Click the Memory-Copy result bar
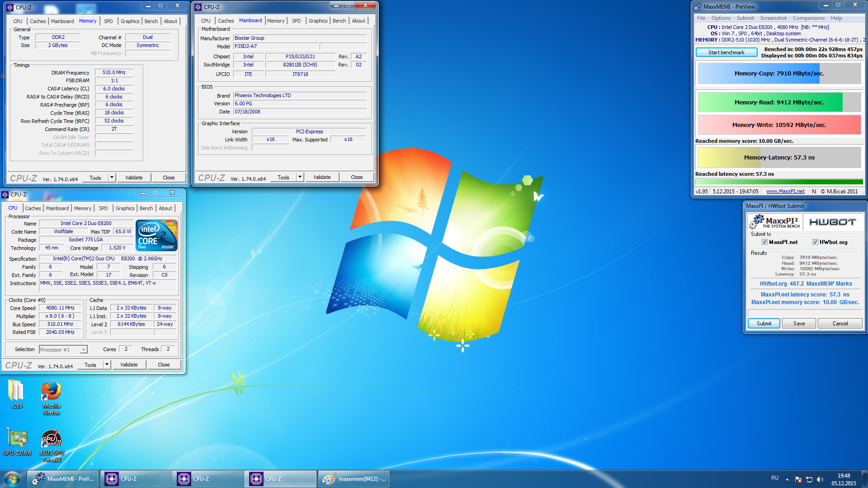 click(x=779, y=73)
